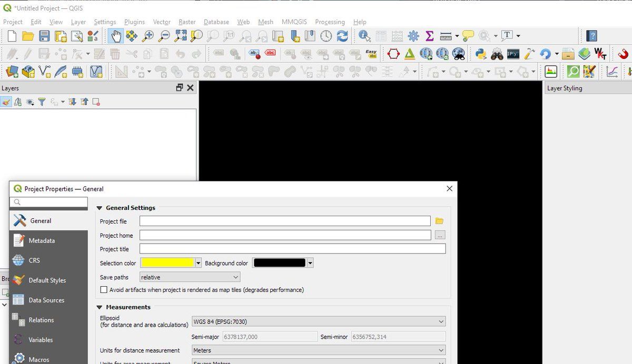Open the Python console icon
Viewport: 632px width, 364px height.
pyautogui.click(x=480, y=54)
